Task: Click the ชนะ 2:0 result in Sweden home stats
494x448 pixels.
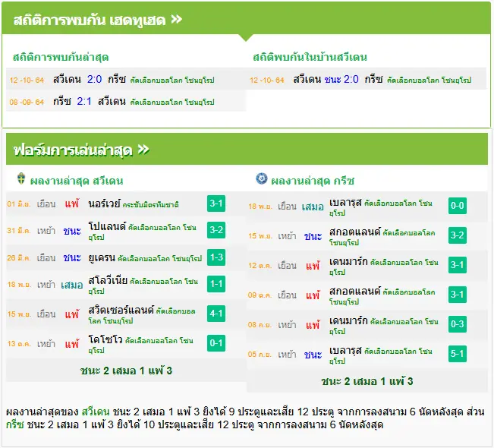Action: coord(341,79)
